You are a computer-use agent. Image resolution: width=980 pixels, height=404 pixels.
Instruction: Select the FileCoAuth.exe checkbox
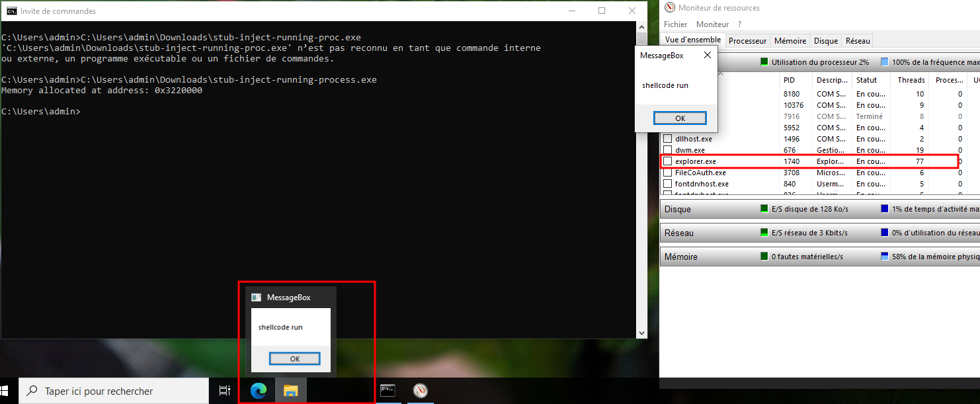click(668, 173)
